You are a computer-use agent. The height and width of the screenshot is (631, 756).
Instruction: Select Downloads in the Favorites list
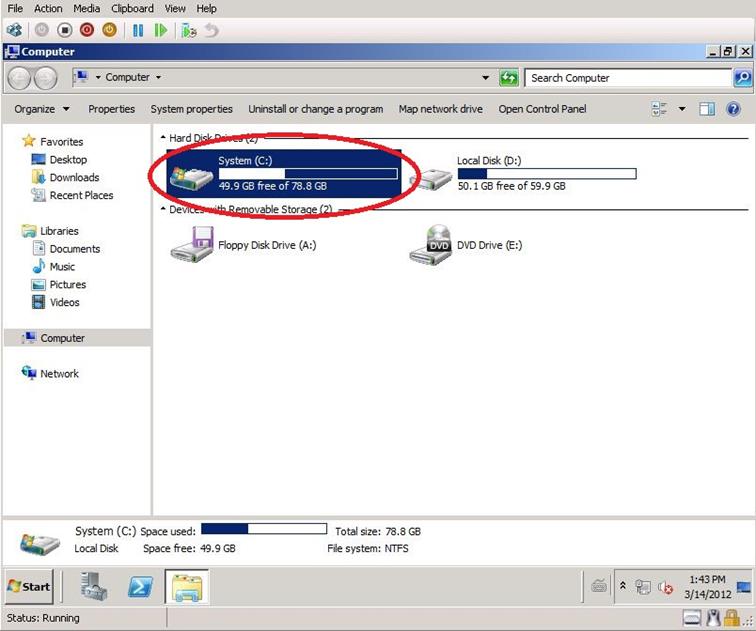click(74, 177)
